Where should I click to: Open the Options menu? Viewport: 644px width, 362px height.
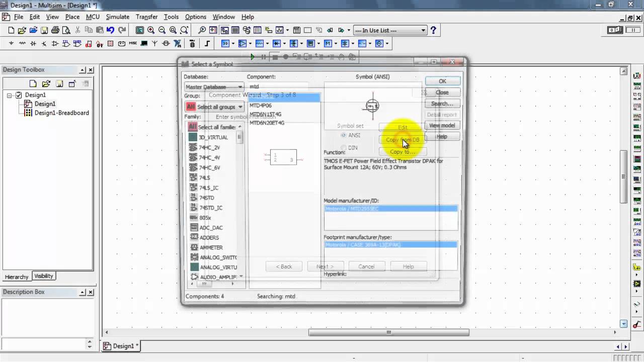pyautogui.click(x=196, y=17)
